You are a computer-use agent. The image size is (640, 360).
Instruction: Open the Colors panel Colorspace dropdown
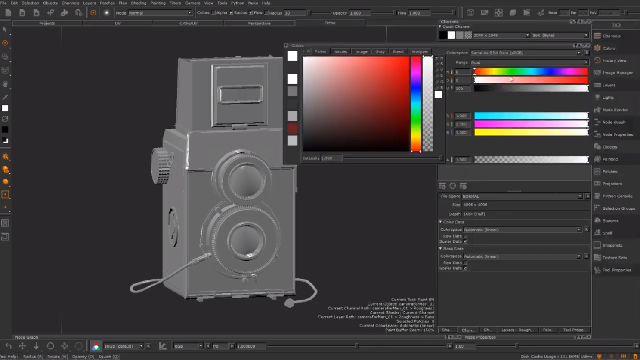pos(526,53)
